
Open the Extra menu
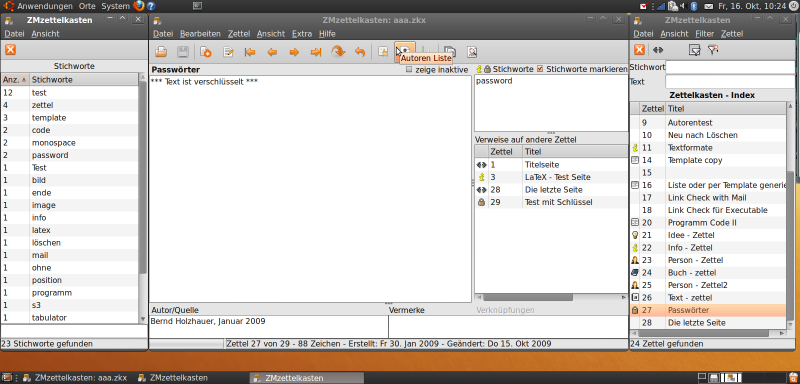pyautogui.click(x=302, y=34)
